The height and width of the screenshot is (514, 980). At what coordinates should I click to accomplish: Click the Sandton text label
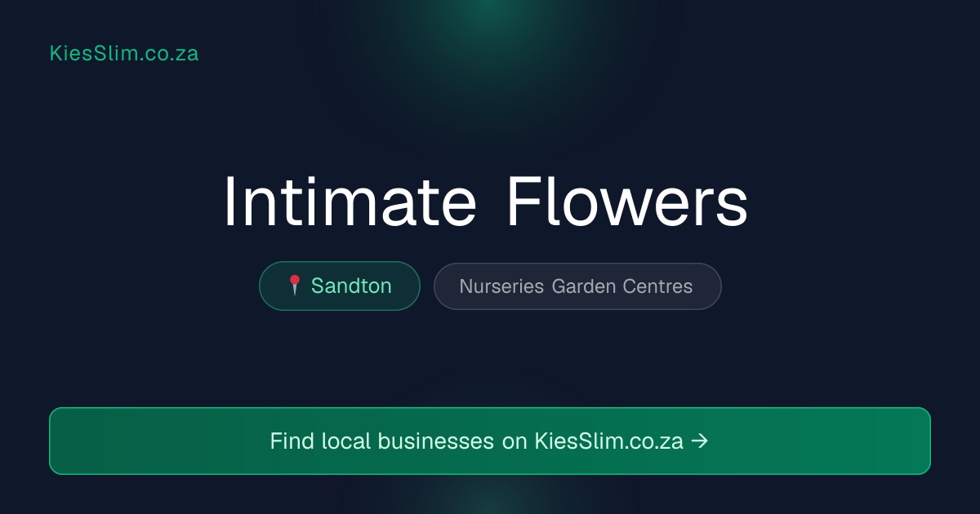coord(351,286)
